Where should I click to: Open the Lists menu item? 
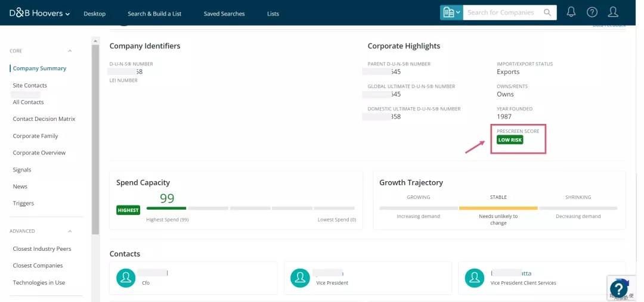pyautogui.click(x=273, y=14)
